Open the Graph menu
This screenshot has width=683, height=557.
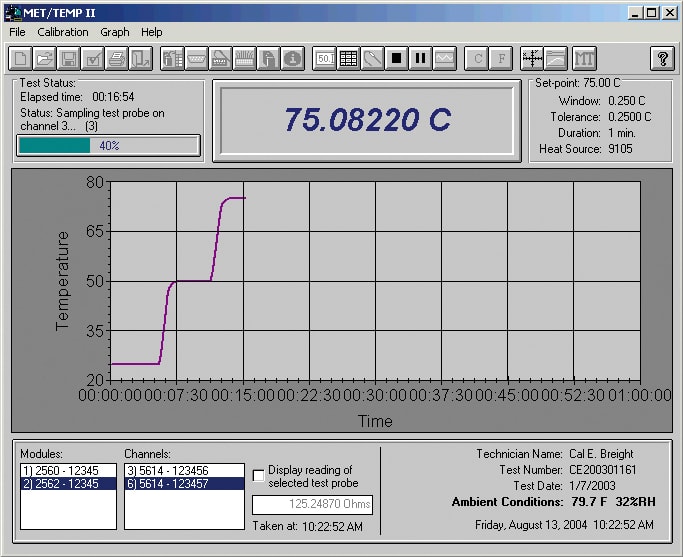point(115,32)
